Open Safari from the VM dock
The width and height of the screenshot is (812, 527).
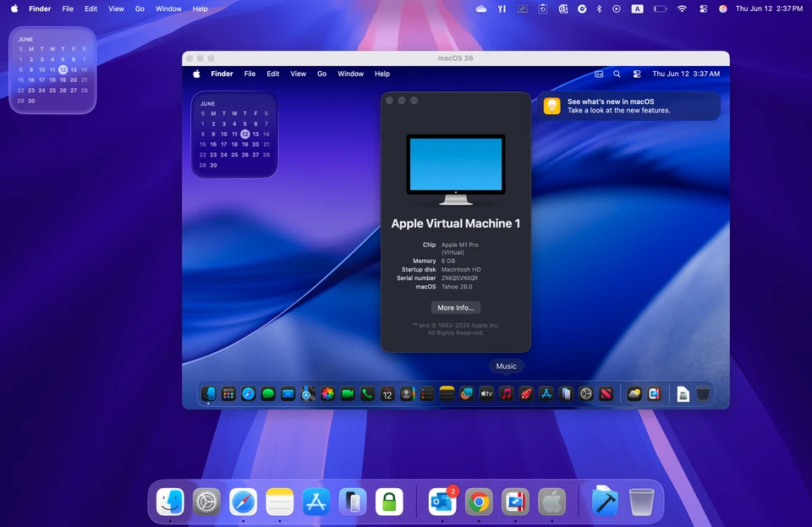248,393
